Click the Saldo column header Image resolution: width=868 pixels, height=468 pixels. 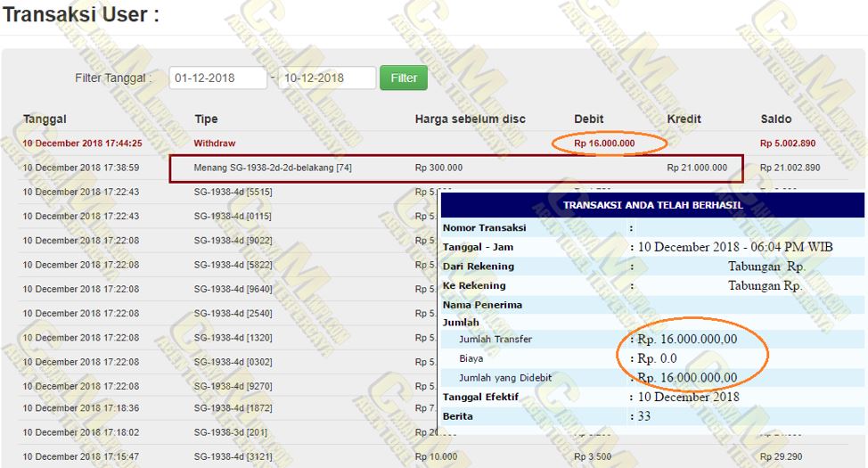[775, 119]
